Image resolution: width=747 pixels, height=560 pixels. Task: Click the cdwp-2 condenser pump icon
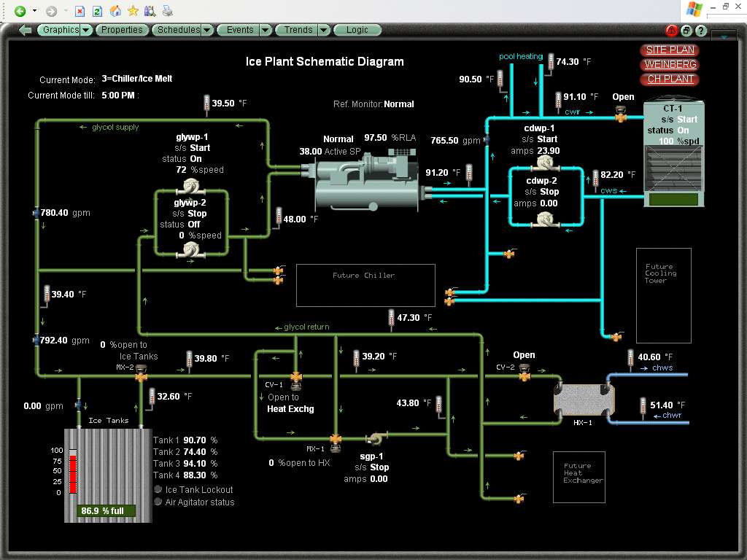(544, 219)
